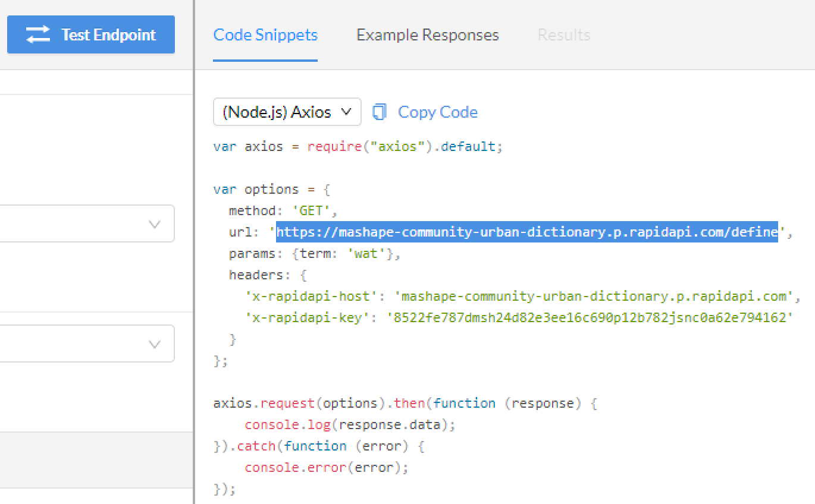The height and width of the screenshot is (504, 815).
Task: Open the Results tab
Action: pos(563,34)
